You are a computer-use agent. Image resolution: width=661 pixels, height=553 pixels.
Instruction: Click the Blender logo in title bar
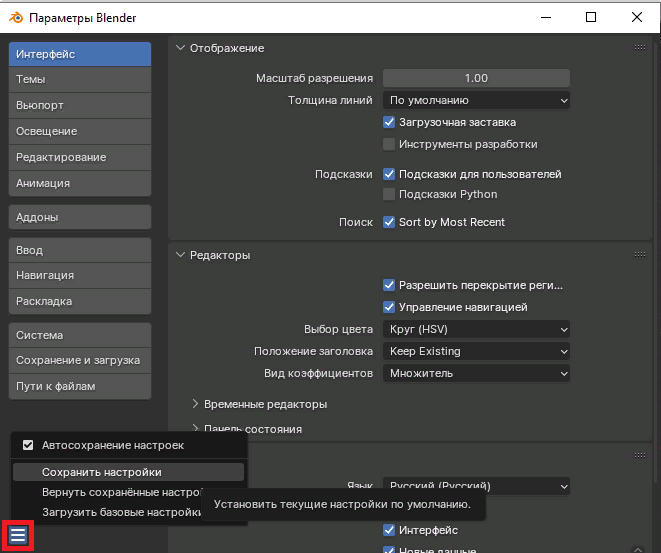16,18
